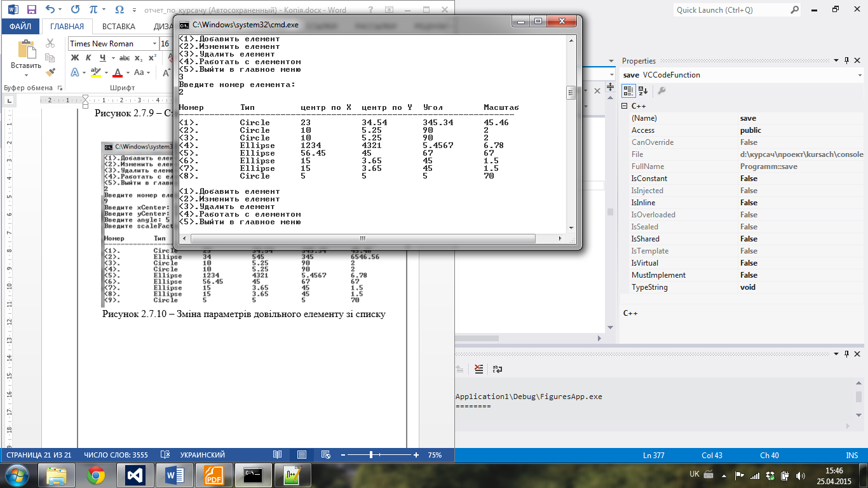Image resolution: width=868 pixels, height=488 pixels.
Task: Open the Буфер обмена dialog launcher
Action: pos(60,88)
